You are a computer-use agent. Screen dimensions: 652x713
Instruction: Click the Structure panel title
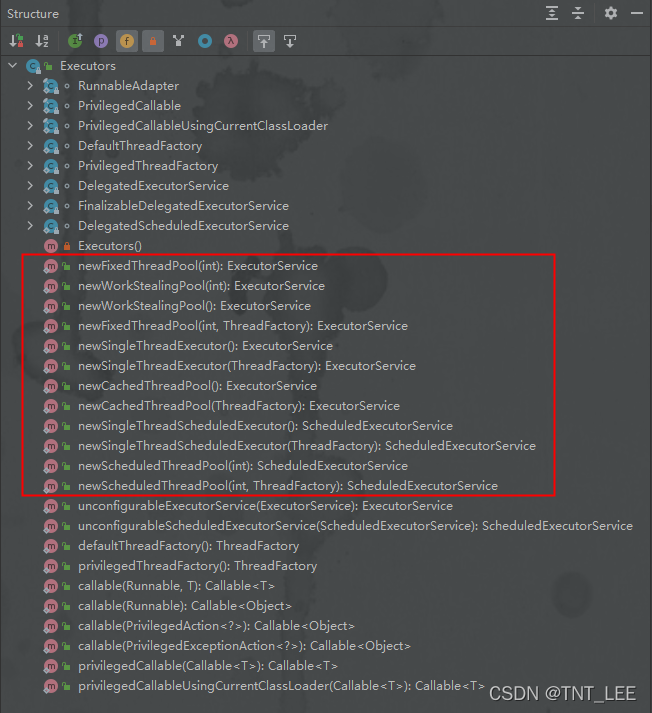point(33,14)
